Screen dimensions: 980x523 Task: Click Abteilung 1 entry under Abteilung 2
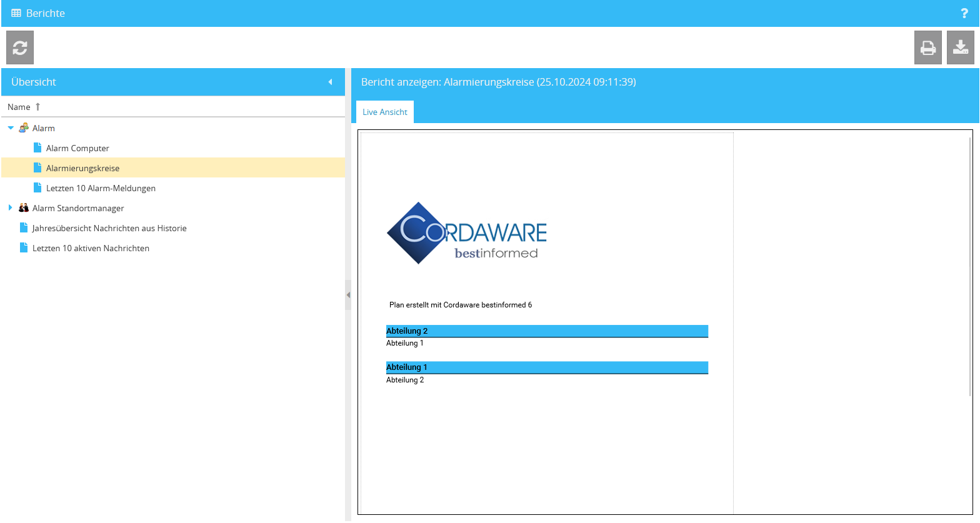[x=405, y=343]
